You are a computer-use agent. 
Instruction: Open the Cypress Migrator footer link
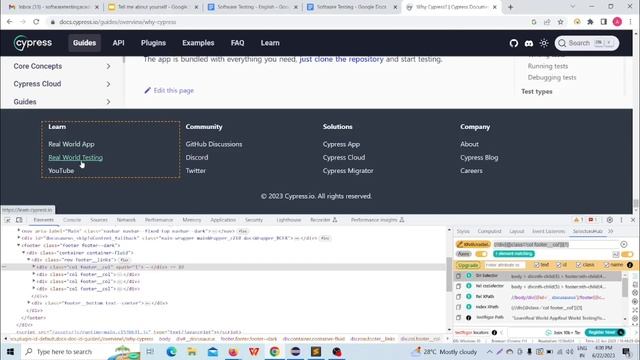(348, 171)
